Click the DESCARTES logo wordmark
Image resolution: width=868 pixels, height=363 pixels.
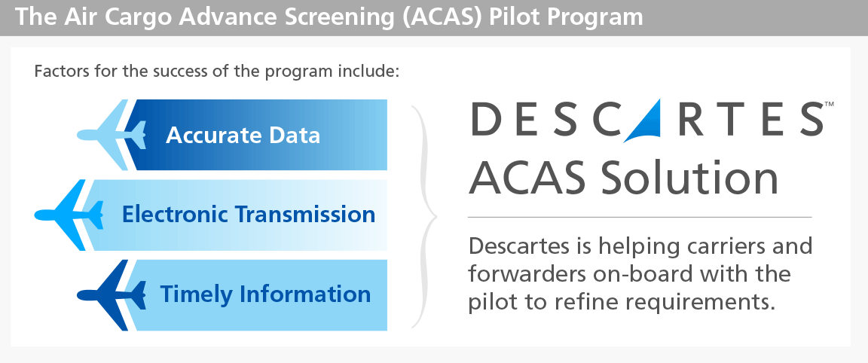(648, 119)
